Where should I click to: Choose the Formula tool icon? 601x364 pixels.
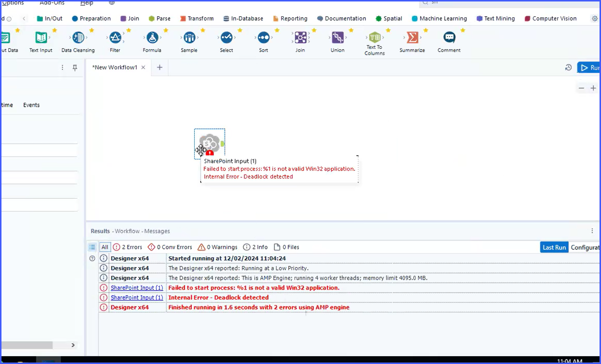coord(152,38)
